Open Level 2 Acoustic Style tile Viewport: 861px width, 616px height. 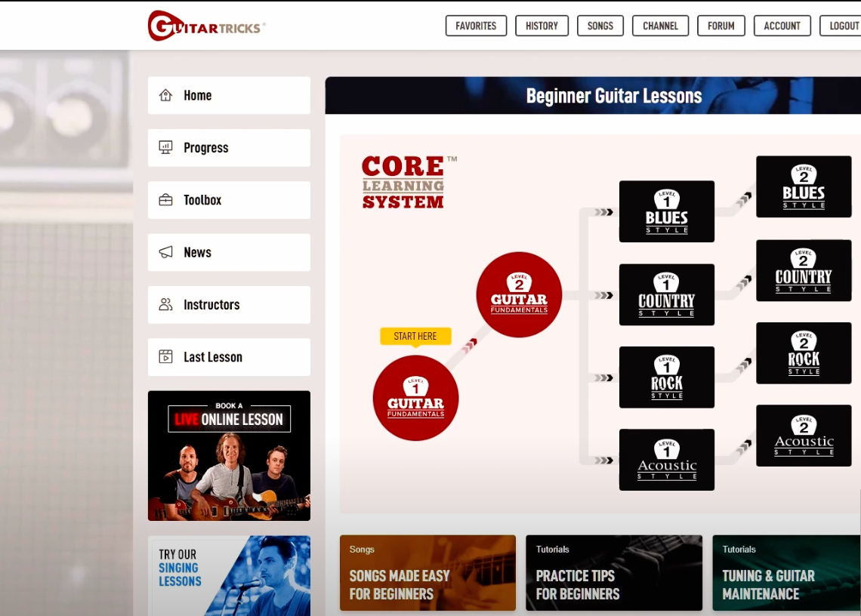click(804, 436)
